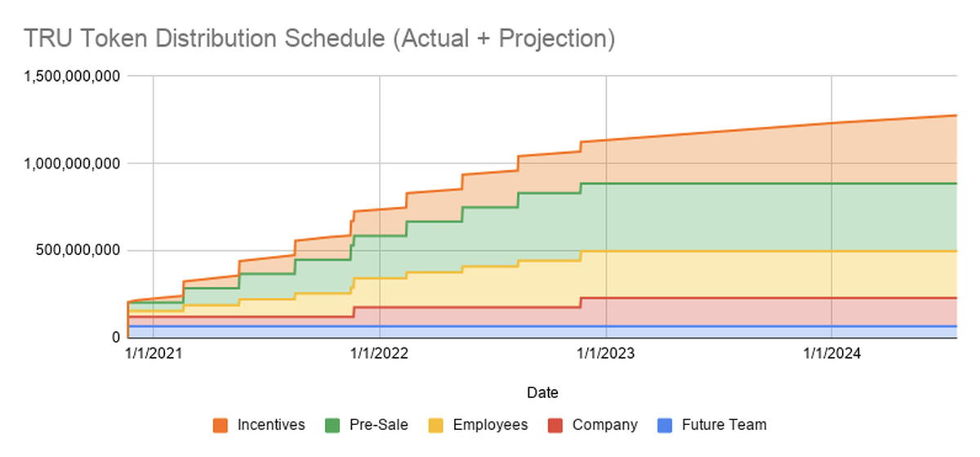Select the Pre-Sale legend label text
Image resolution: width=980 pixels, height=457 pixels.
[x=379, y=425]
